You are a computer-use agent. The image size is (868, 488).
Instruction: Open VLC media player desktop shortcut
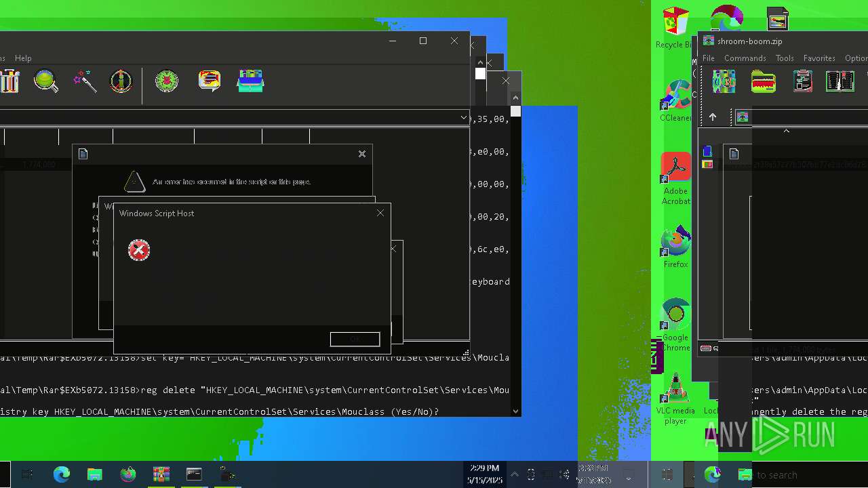(675, 400)
